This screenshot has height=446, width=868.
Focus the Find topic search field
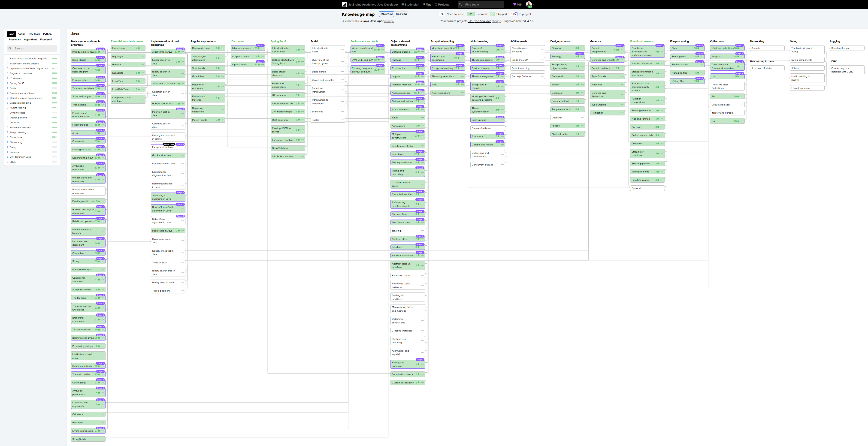click(x=481, y=4)
